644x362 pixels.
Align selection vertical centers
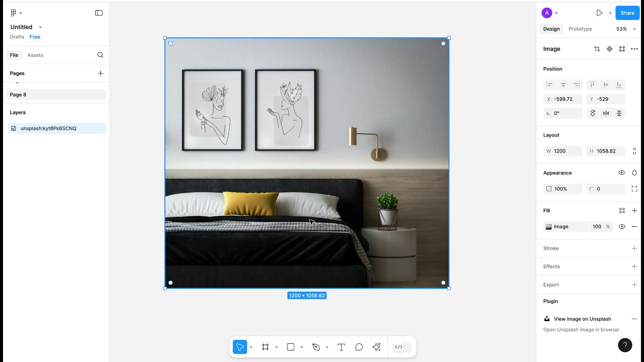(605, 85)
